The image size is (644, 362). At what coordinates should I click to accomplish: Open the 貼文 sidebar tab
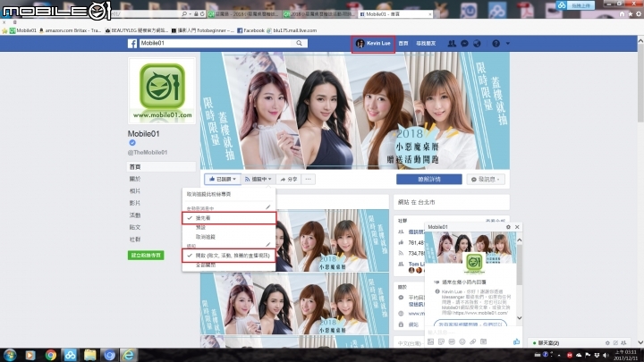point(135,227)
